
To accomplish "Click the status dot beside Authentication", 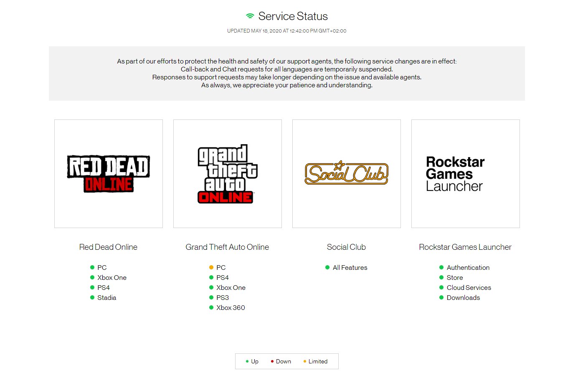I will 441,267.
